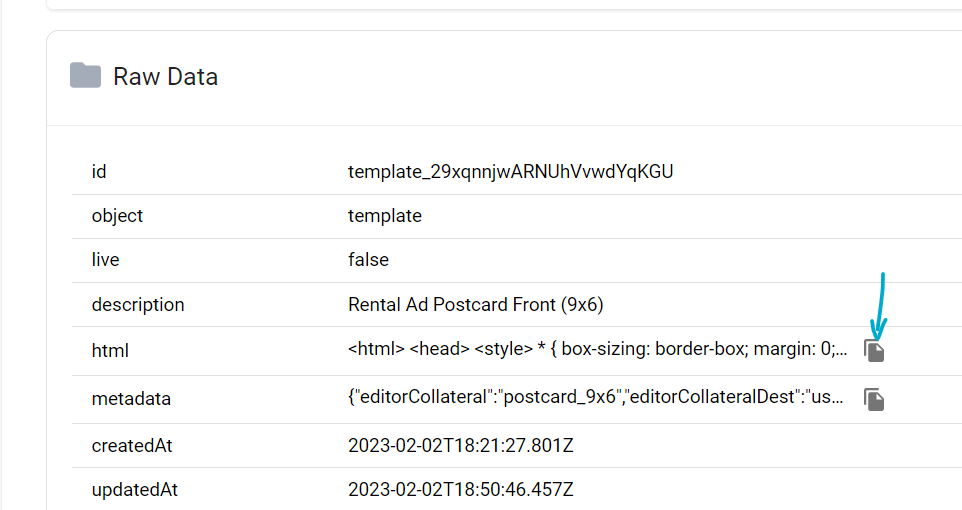
Task: Click the 'metadata' field label
Action: [x=131, y=399]
